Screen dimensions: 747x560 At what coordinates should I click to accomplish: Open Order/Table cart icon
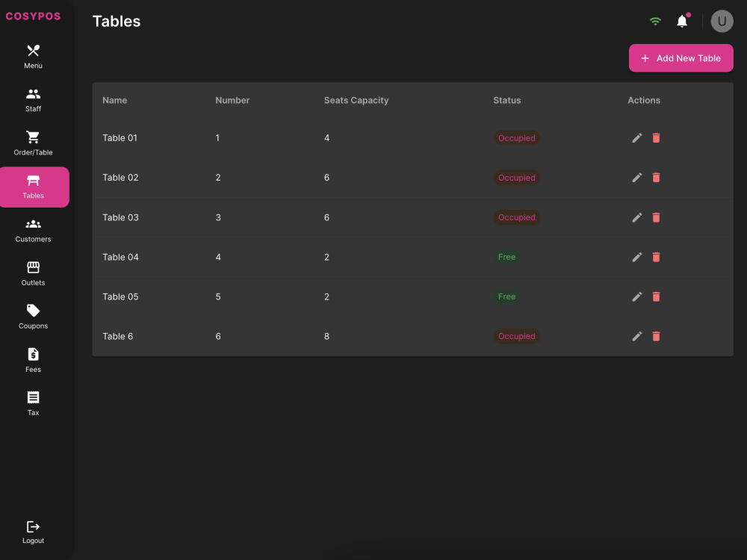click(x=33, y=137)
